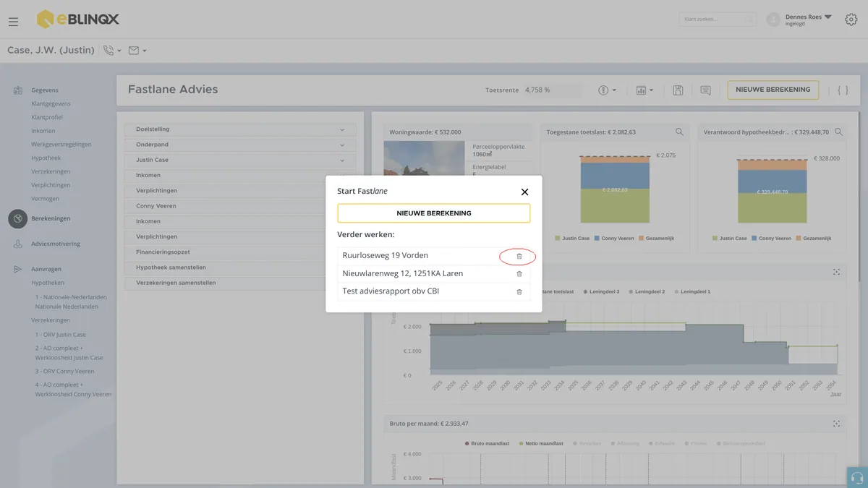Open the hamburger navigation menu
Viewport: 868px width, 488px height.
[x=14, y=22]
